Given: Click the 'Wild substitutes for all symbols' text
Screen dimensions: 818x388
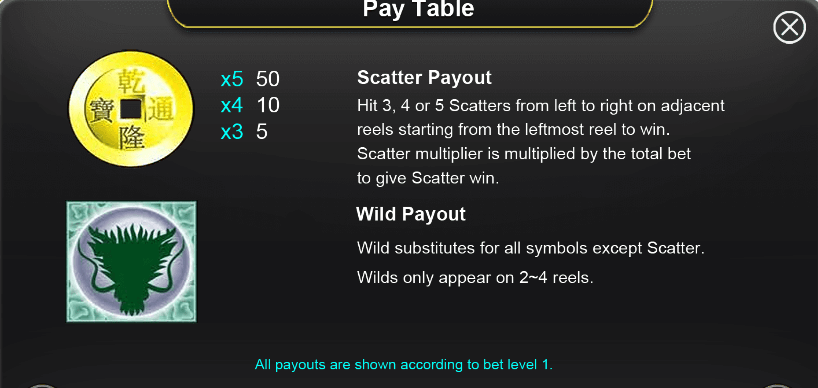Looking at the screenshot, I should (531, 248).
